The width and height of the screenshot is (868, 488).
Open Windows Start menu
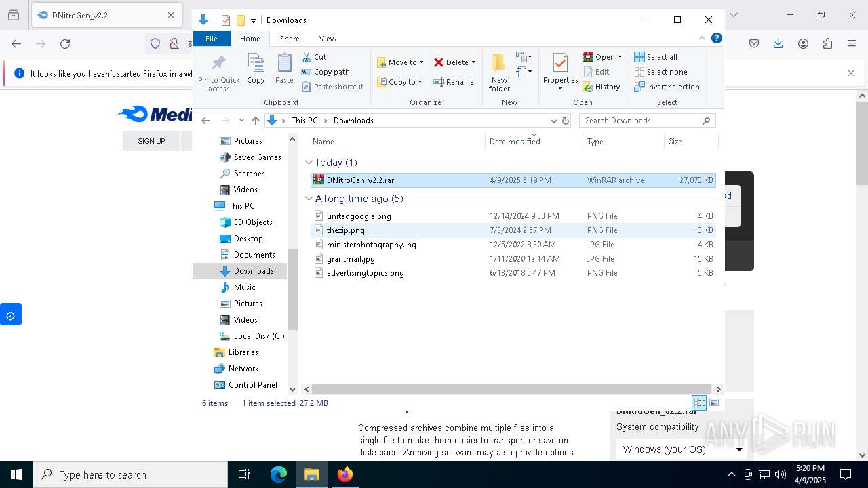pos(16,474)
